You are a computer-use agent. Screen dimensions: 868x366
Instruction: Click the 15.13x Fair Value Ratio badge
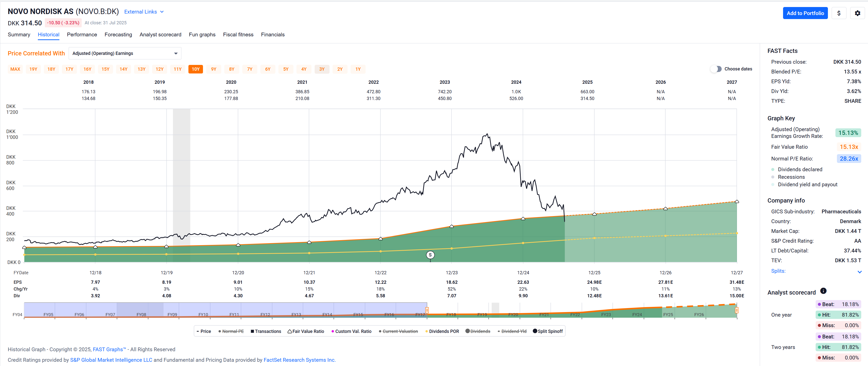click(x=848, y=147)
